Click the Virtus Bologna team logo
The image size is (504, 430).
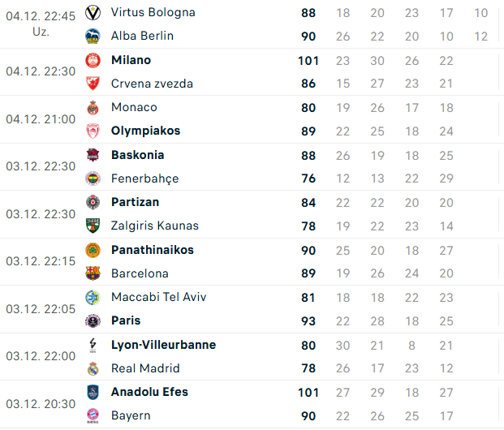pos(93,13)
